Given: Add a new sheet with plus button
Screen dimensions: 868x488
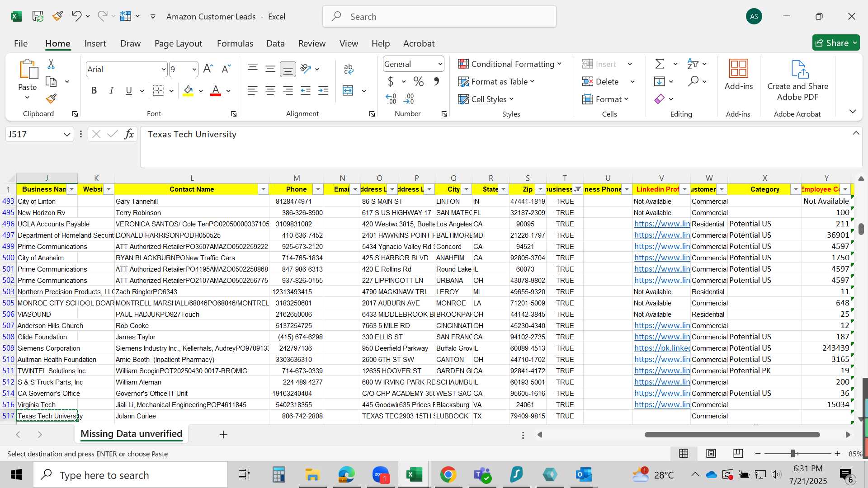Looking at the screenshot, I should point(223,435).
